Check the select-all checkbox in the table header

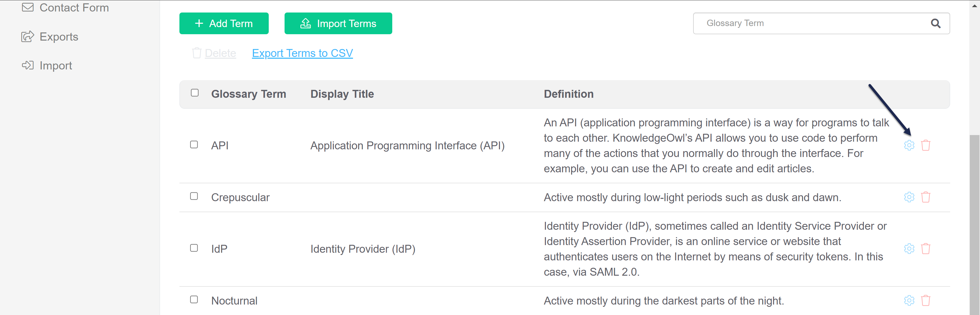pyautogui.click(x=195, y=93)
